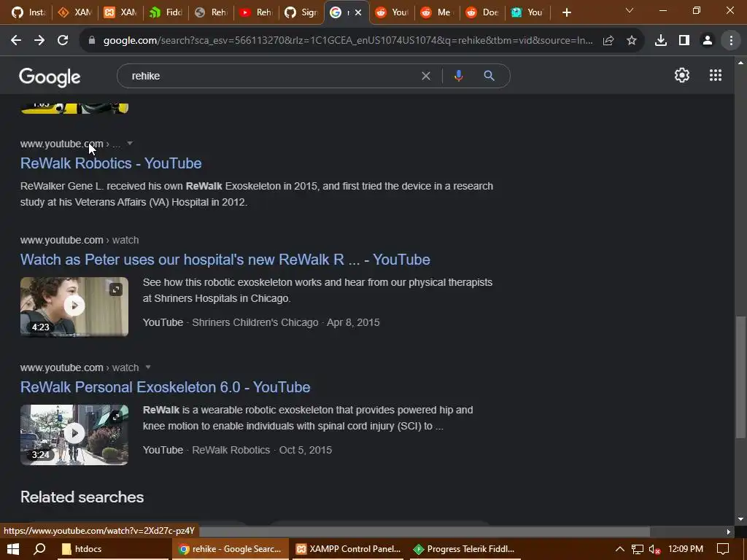Open the Chrome downloads icon
The width and height of the screenshot is (747, 560).
tap(661, 41)
